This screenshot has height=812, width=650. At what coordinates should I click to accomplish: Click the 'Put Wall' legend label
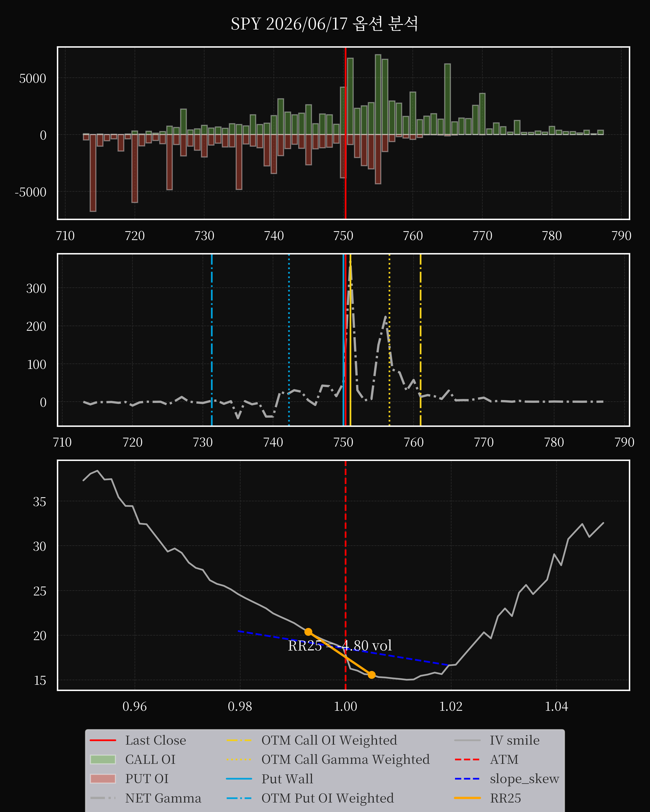click(x=287, y=779)
